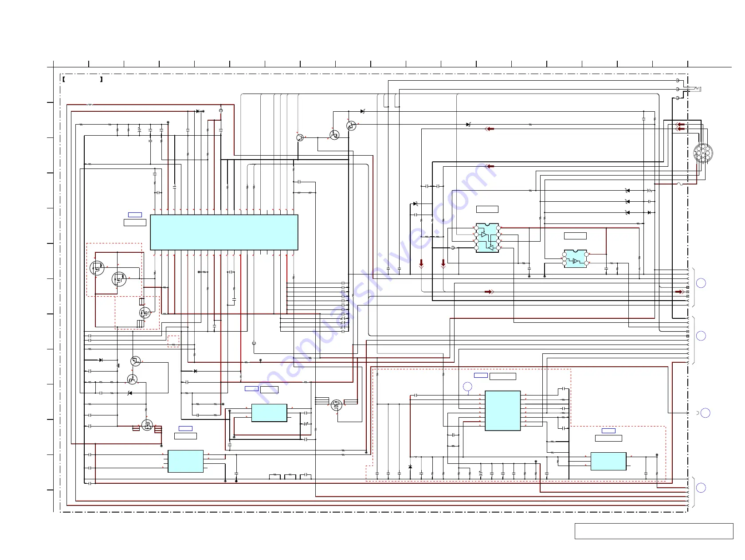745x560 pixels.
Task: Select the single-buffer IC with one triangle
Action: click(x=575, y=258)
